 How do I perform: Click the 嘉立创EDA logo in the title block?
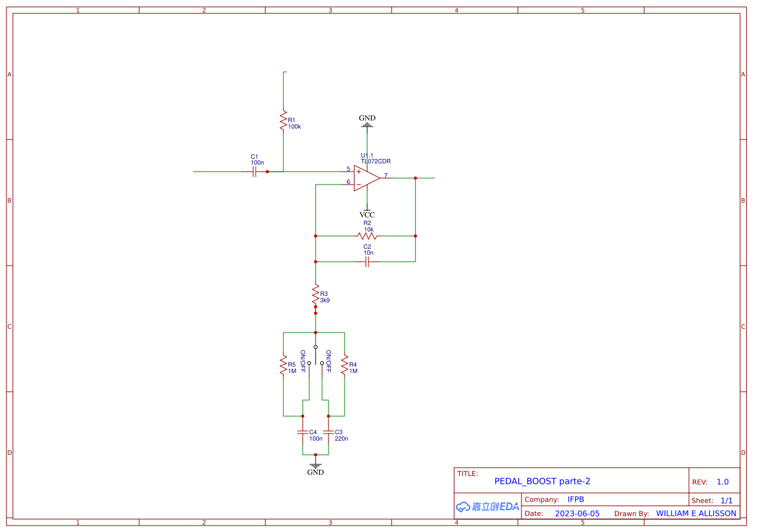pyautogui.click(x=487, y=507)
